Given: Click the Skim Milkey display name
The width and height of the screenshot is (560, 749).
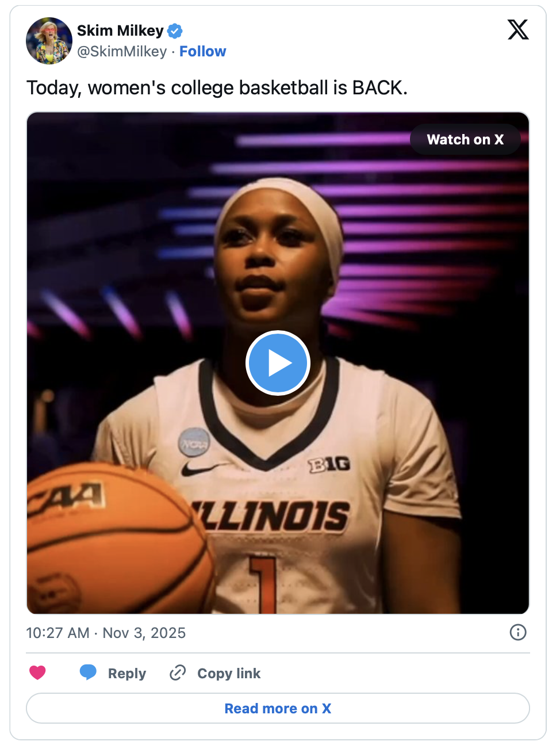Looking at the screenshot, I should (120, 30).
